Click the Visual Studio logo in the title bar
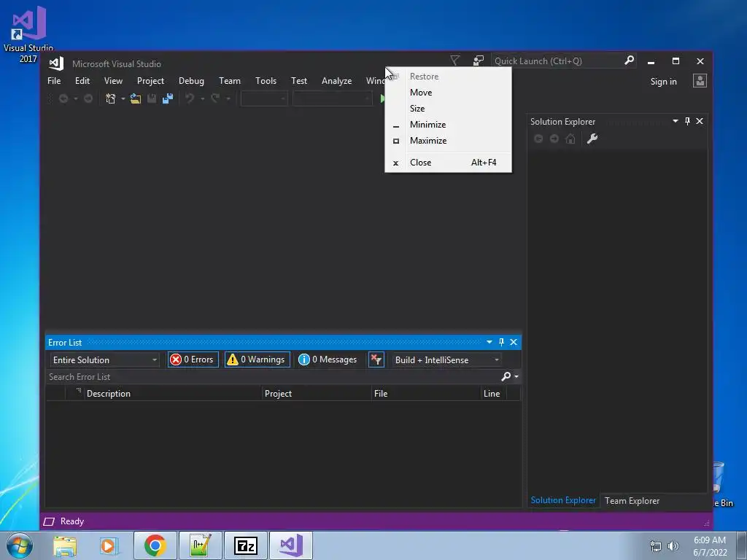 [56, 63]
